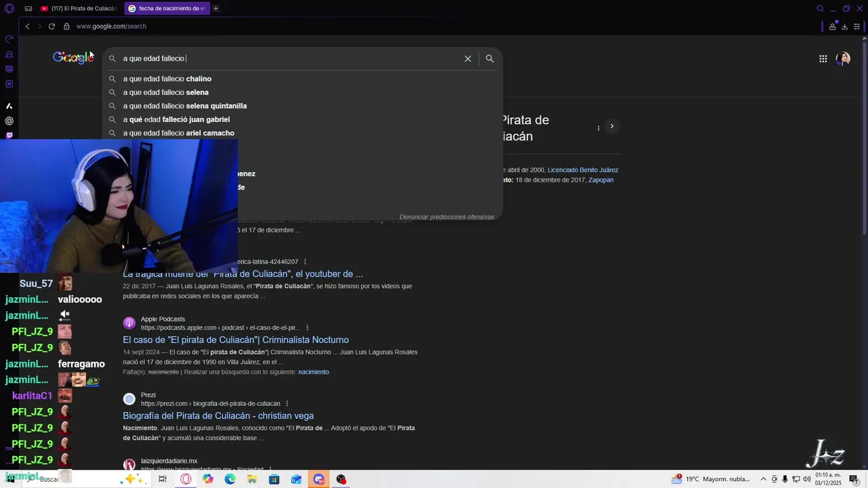The height and width of the screenshot is (488, 868).
Task: Open GX Control speedometer in sidebar
Action: [9, 39]
